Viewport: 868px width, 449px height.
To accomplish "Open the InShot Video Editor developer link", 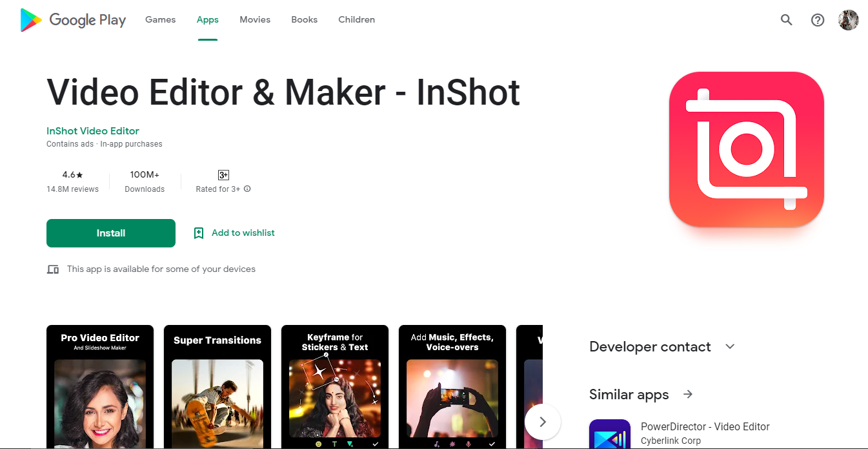I will tap(93, 131).
